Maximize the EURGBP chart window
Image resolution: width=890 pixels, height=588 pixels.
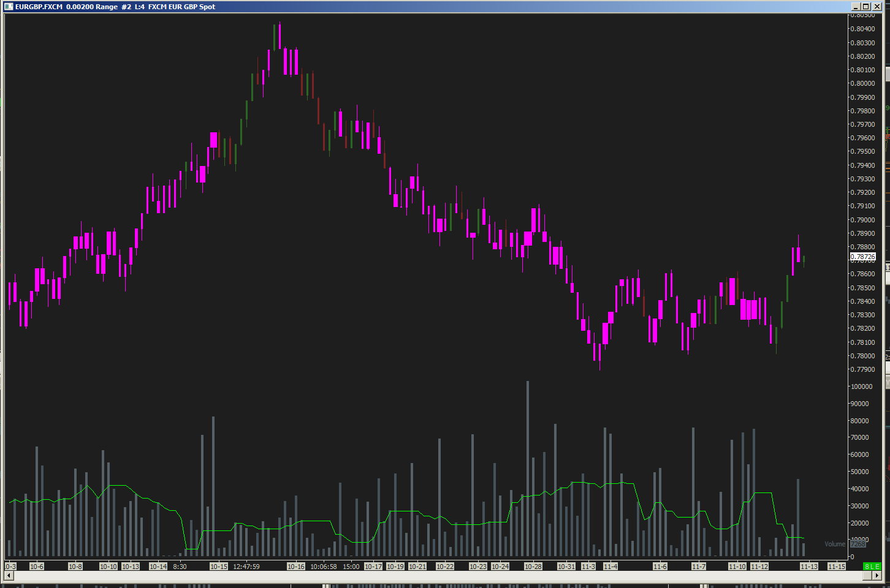[866, 7]
